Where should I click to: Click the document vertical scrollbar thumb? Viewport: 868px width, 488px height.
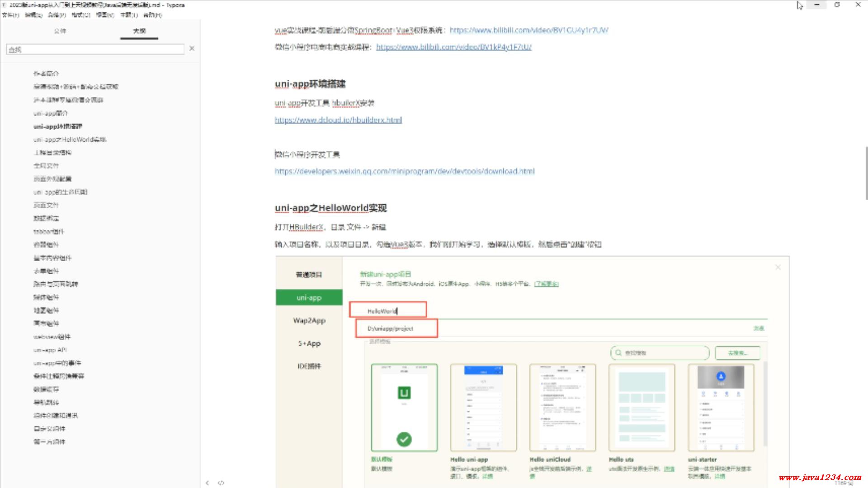pos(866,173)
